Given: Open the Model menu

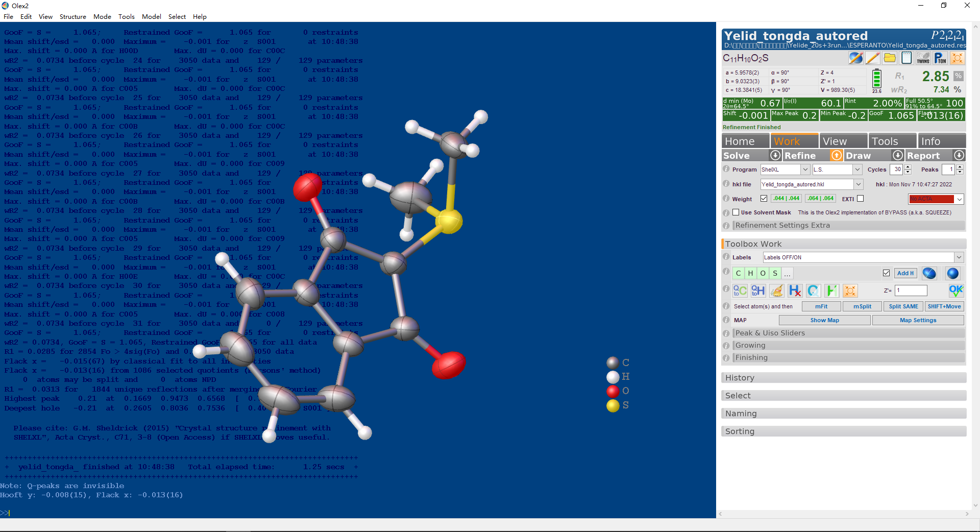Looking at the screenshot, I should point(152,16).
